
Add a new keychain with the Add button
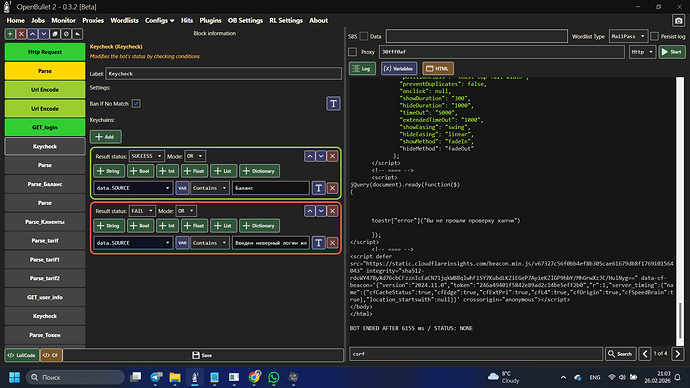pos(106,137)
